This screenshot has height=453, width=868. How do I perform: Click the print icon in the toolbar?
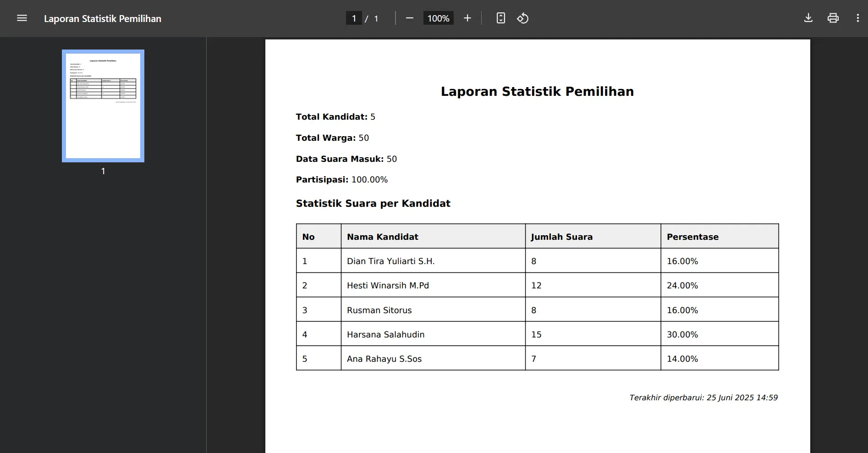833,18
